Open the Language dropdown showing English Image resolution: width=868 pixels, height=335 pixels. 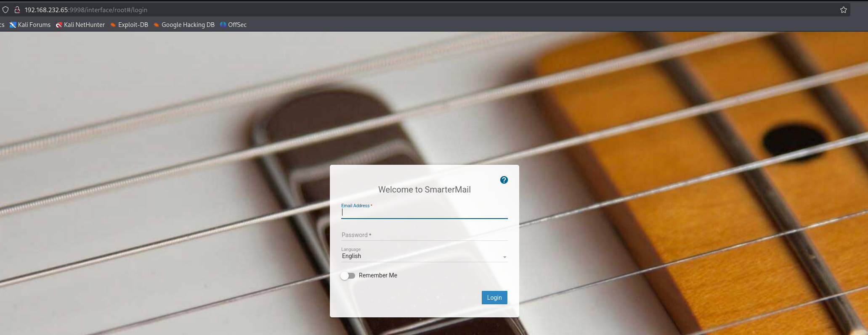pos(424,256)
